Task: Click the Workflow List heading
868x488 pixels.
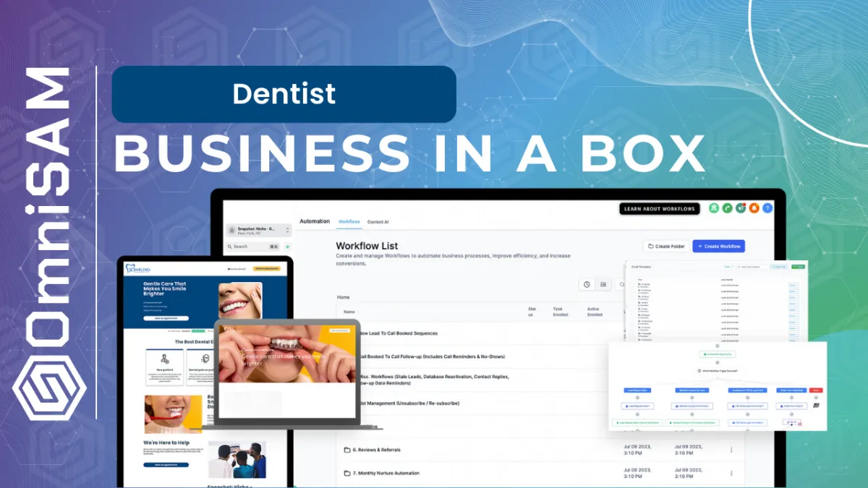Action: (367, 246)
